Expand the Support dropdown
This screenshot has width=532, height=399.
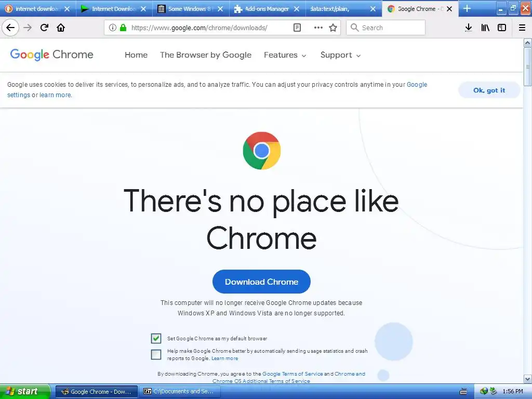[x=341, y=55]
